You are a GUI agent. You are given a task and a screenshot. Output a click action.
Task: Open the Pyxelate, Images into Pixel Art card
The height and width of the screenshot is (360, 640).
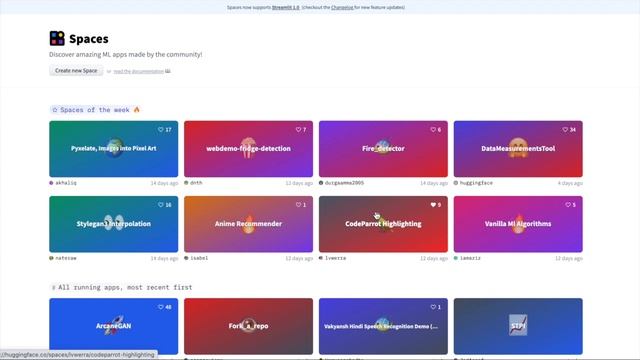(x=113, y=149)
